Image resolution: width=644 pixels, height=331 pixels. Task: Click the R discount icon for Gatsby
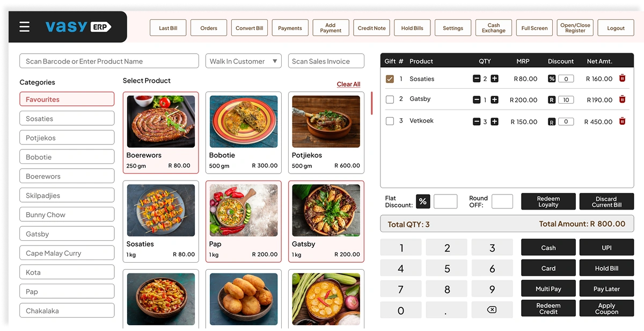[x=551, y=100]
